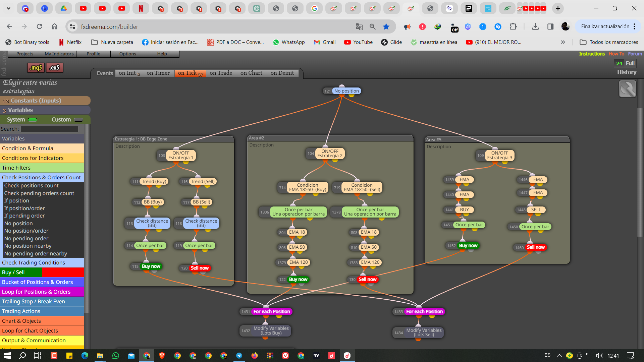Export project with the .mq5 button
This screenshot has width=644, height=362.
coord(36,68)
